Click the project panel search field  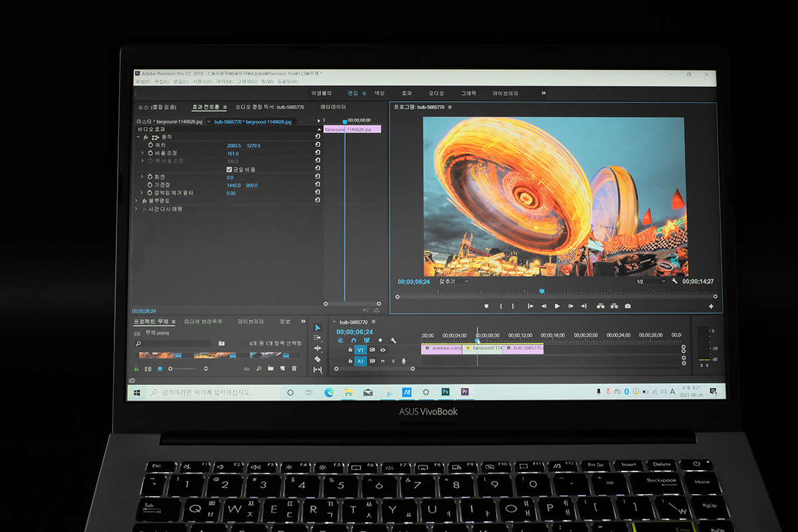coord(173,343)
